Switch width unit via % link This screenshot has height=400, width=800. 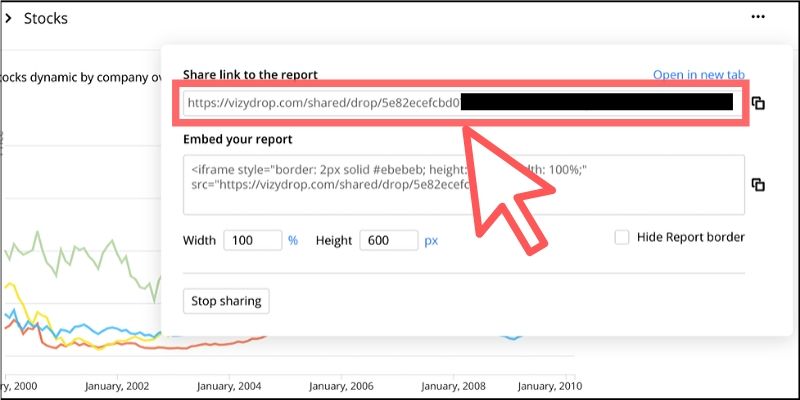click(293, 240)
